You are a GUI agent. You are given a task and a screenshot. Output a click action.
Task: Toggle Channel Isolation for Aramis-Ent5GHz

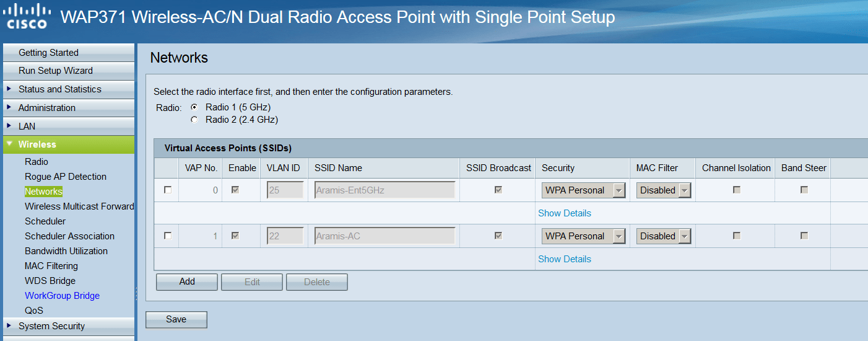coord(737,190)
